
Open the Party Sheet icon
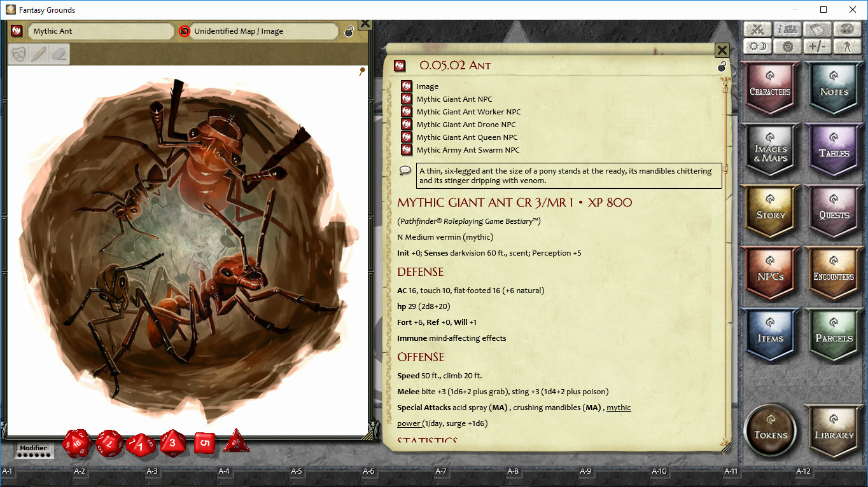[787, 30]
